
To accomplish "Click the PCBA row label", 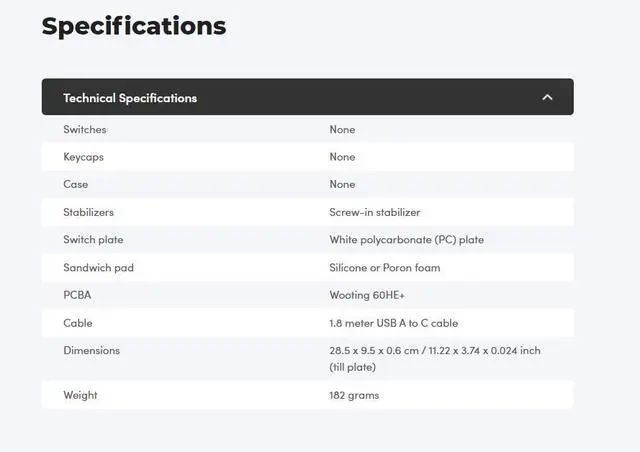I will 77,295.
